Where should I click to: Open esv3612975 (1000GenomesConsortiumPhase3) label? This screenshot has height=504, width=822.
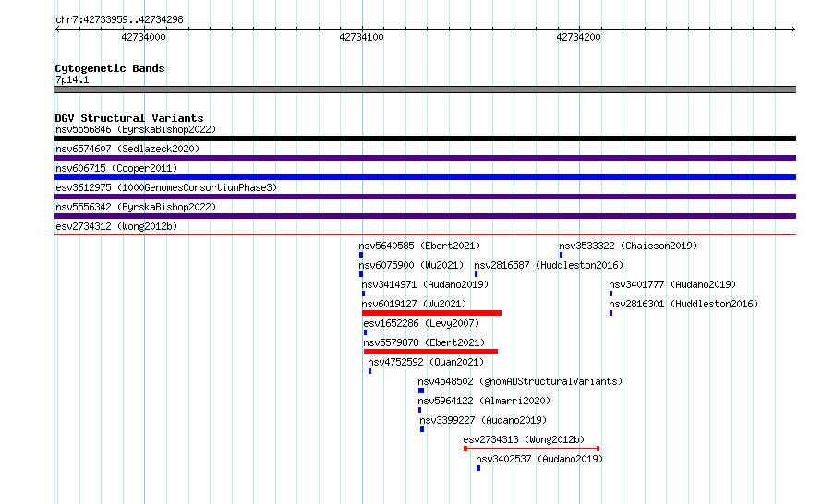point(166,187)
